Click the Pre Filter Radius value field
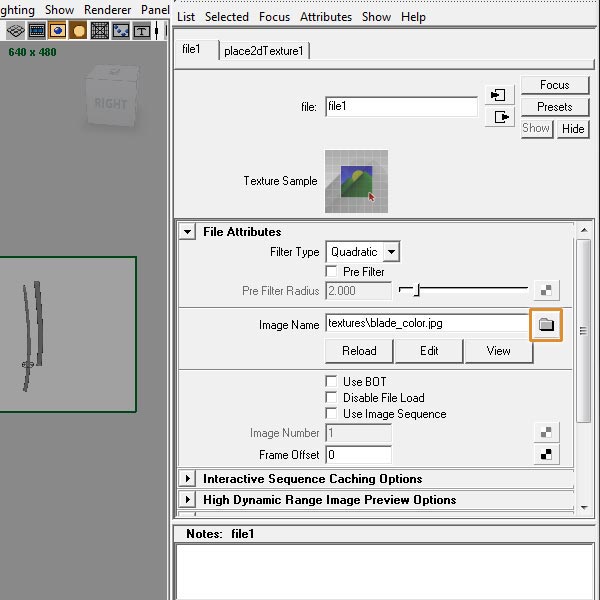 [x=359, y=291]
